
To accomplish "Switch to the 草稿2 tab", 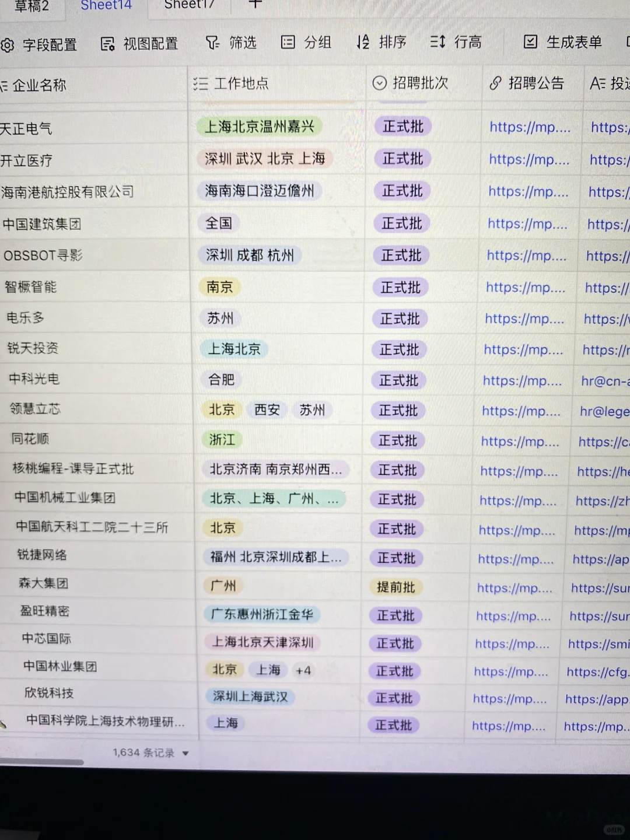I will [30, 5].
